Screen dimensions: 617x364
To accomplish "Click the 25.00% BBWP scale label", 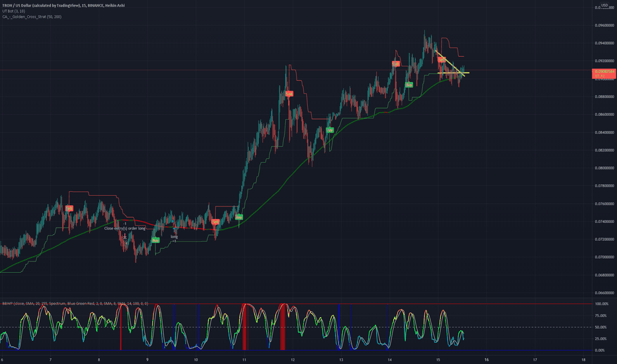I will 601,339.
